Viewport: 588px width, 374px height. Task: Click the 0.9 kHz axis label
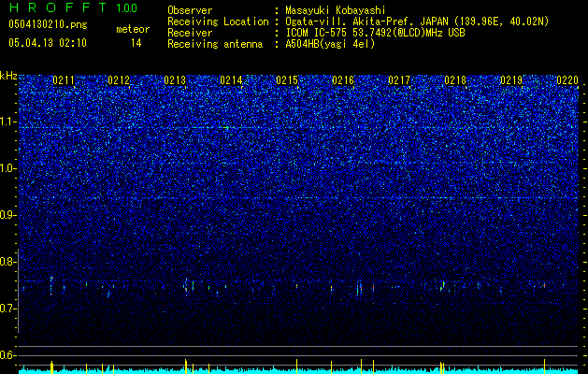[x=7, y=215]
